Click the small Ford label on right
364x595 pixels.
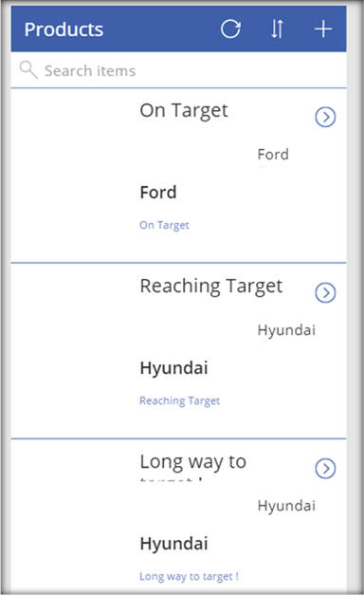[273, 155]
